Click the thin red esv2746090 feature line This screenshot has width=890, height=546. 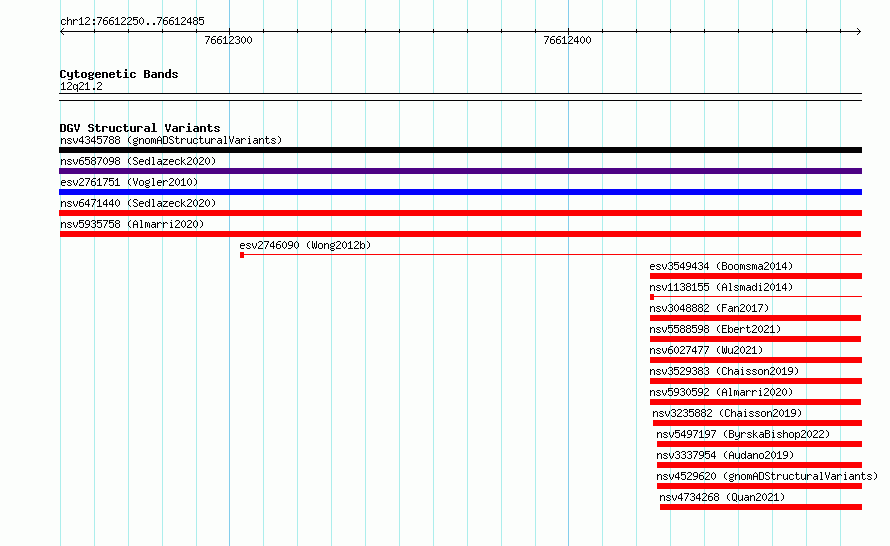point(551,255)
